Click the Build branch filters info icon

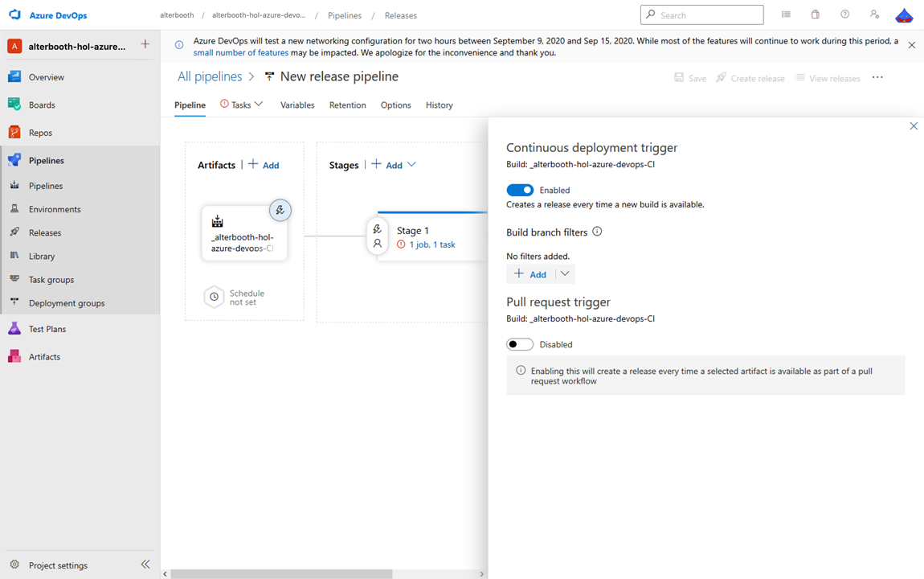(597, 232)
